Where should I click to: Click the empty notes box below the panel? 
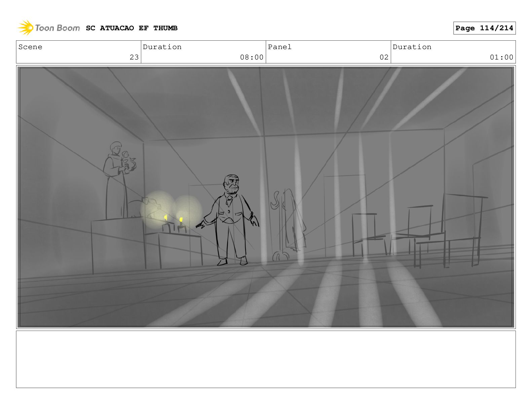click(266, 359)
